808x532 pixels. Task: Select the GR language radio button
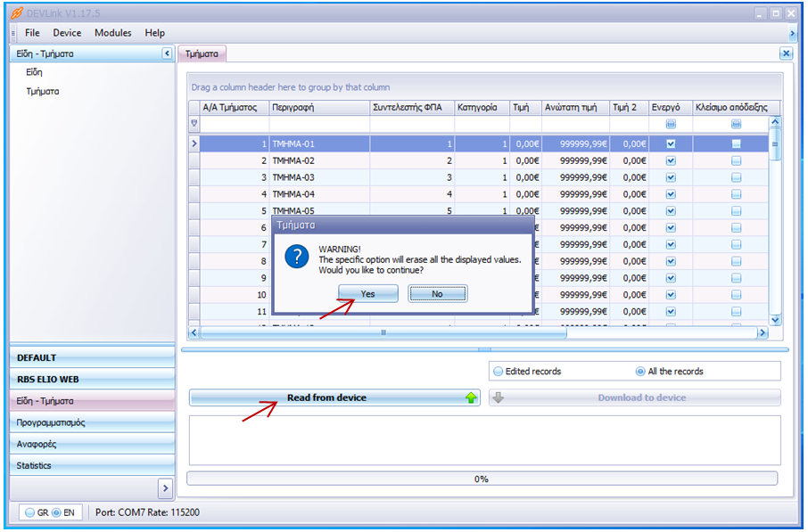tap(29, 513)
